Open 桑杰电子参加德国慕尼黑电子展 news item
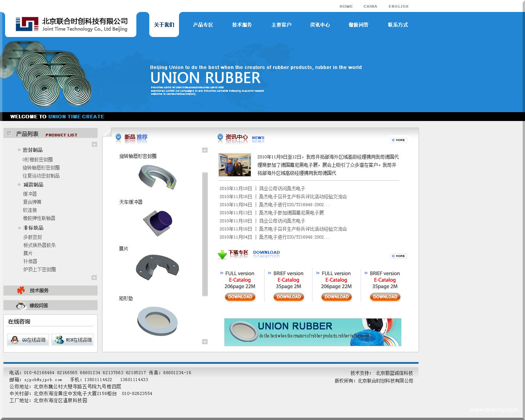 (x=291, y=213)
